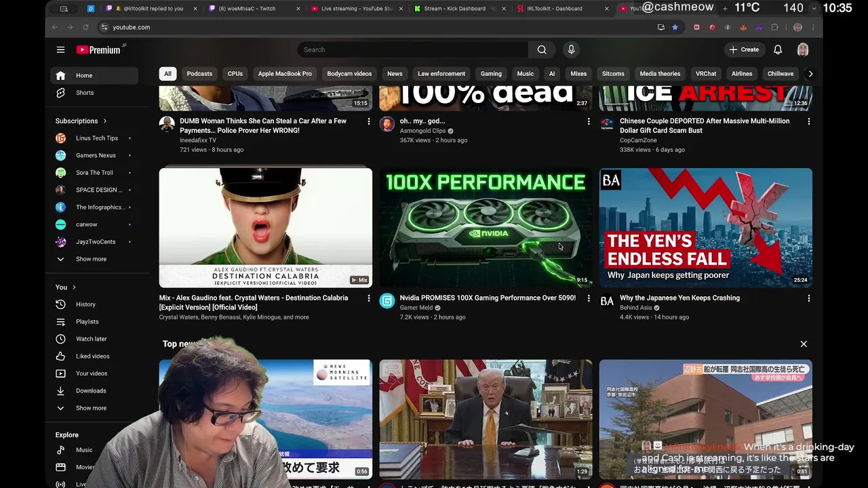Open the YouTube hamburger guide menu
The image size is (868, 488).
(60, 49)
